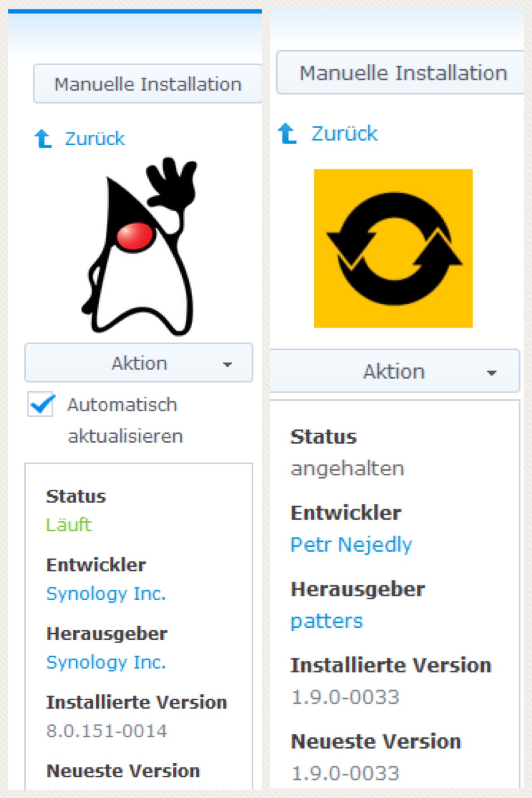Click the dropdown arrow on right Aktion button
Screen dimensions: 532x798
click(x=492, y=373)
